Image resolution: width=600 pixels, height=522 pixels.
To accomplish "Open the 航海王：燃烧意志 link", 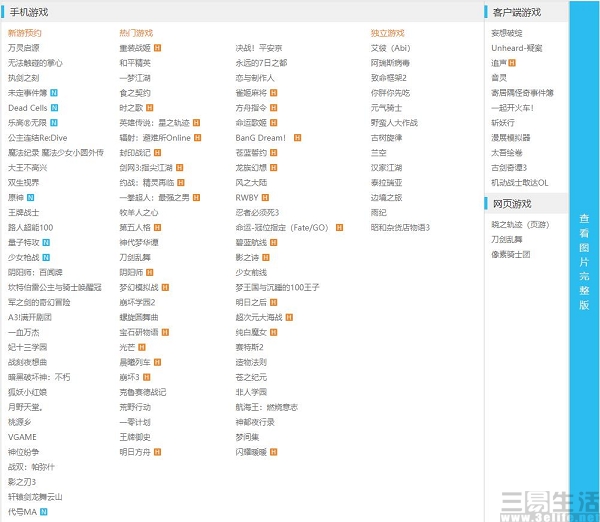I will [x=266, y=407].
